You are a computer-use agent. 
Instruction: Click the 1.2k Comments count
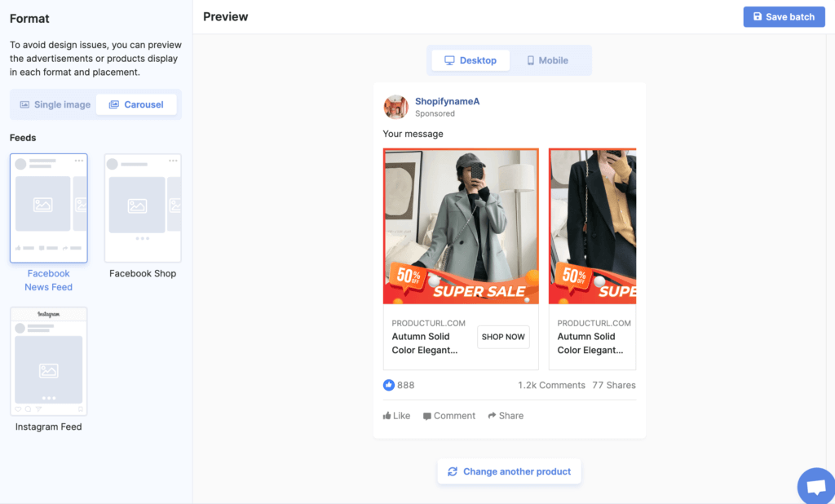[x=551, y=385]
